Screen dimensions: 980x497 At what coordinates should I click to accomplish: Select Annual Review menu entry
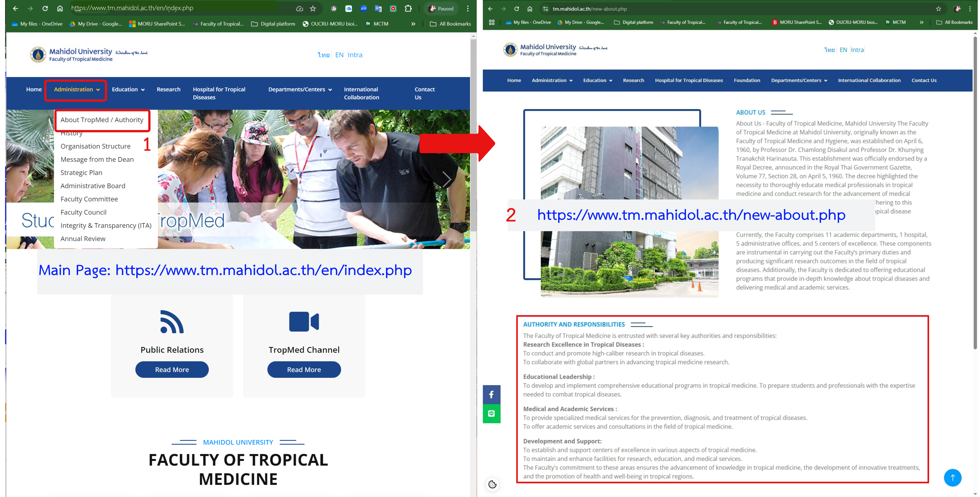(x=83, y=239)
